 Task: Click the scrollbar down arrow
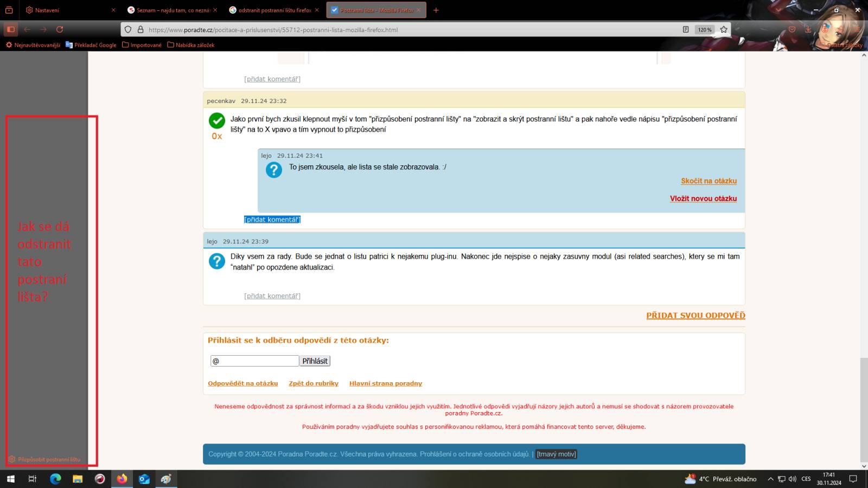(864, 466)
